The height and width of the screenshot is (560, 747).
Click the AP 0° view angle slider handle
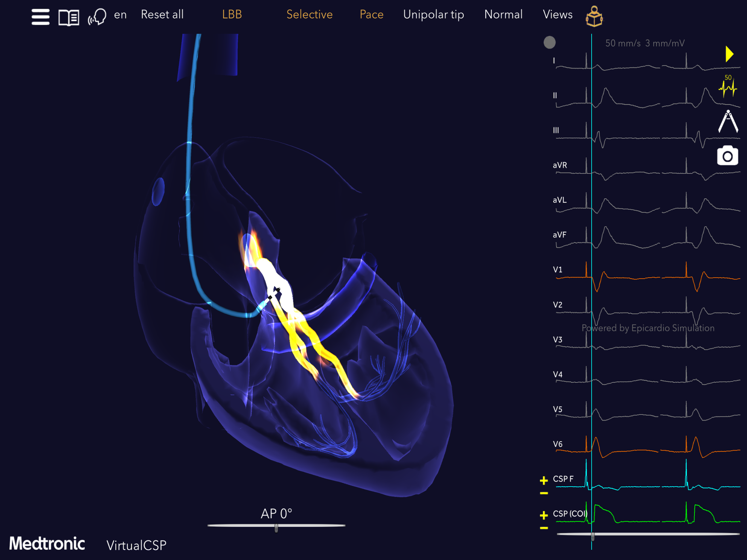click(x=276, y=528)
